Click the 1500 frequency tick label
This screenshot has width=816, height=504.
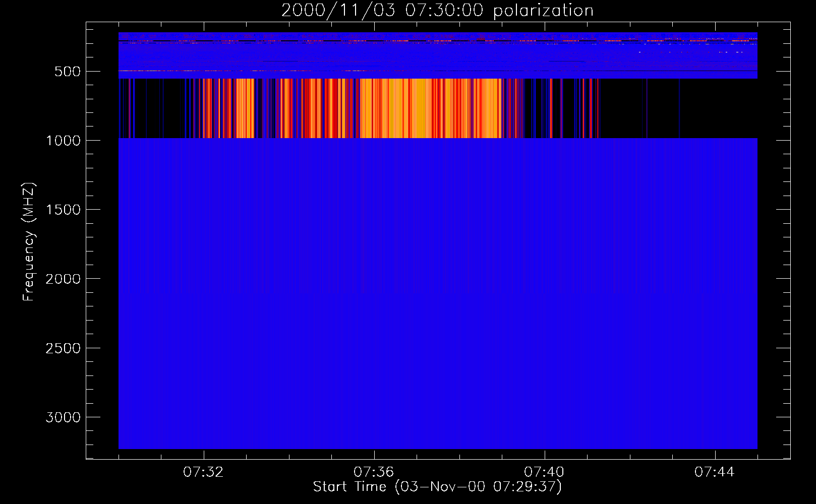pos(63,210)
